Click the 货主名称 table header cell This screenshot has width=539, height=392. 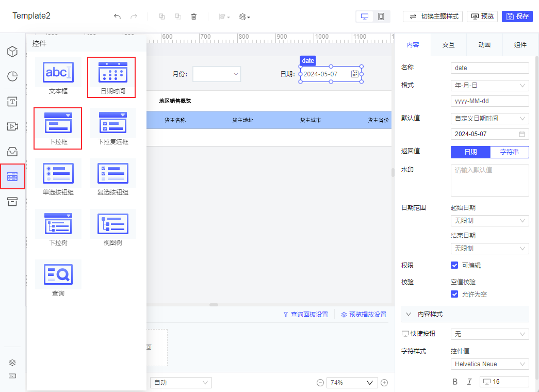[175, 120]
